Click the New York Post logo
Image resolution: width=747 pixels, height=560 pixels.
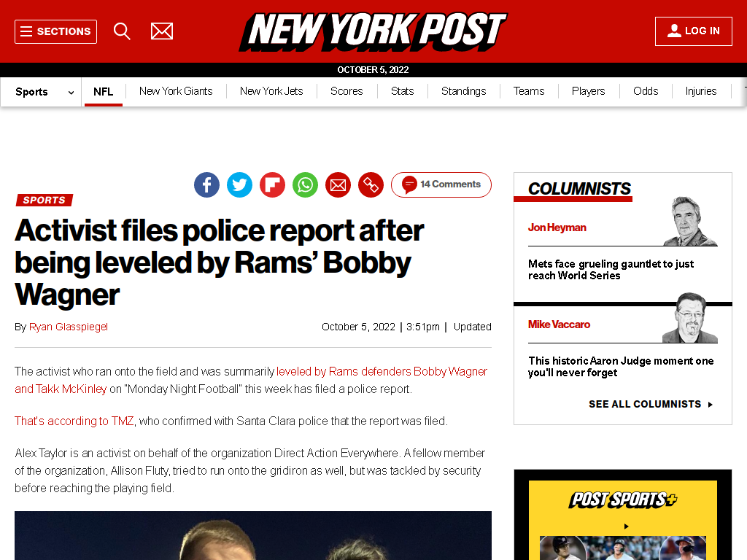(373, 31)
